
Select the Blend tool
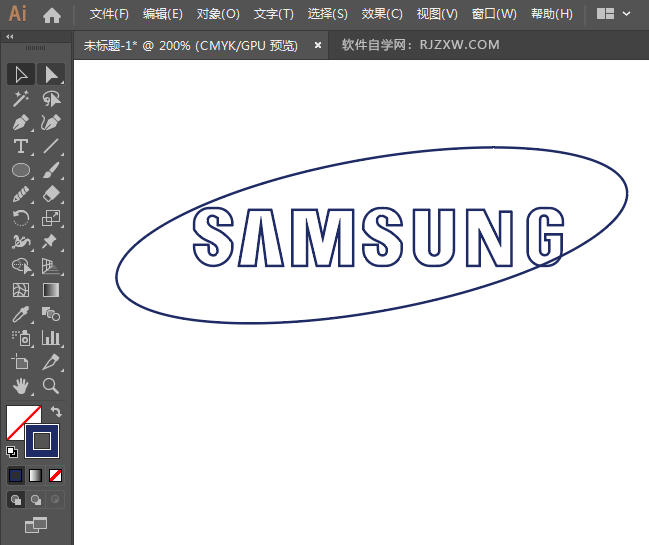(51, 315)
